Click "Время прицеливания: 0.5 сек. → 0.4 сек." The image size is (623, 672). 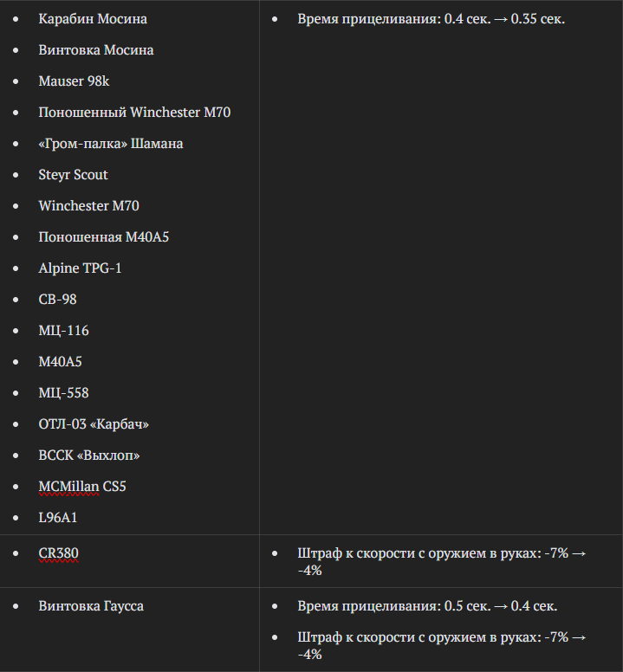click(x=427, y=606)
